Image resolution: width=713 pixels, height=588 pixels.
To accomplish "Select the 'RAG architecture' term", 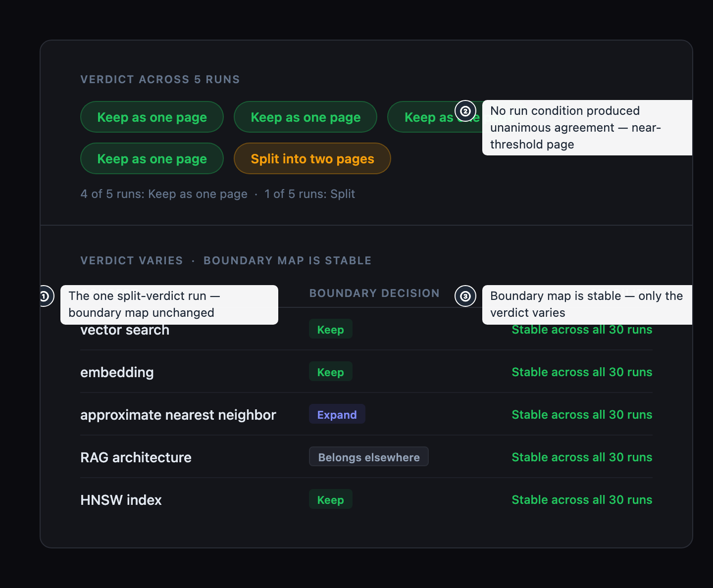I will pyautogui.click(x=136, y=457).
